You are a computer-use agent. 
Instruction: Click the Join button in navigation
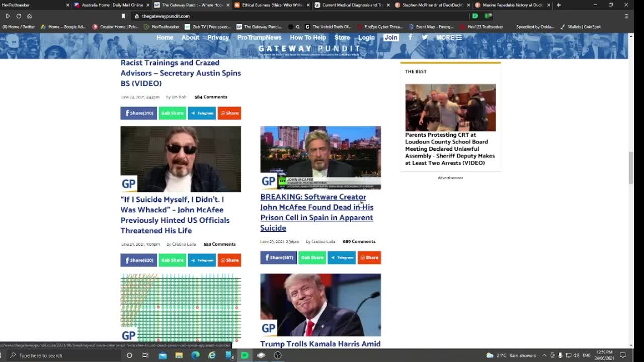tap(391, 37)
